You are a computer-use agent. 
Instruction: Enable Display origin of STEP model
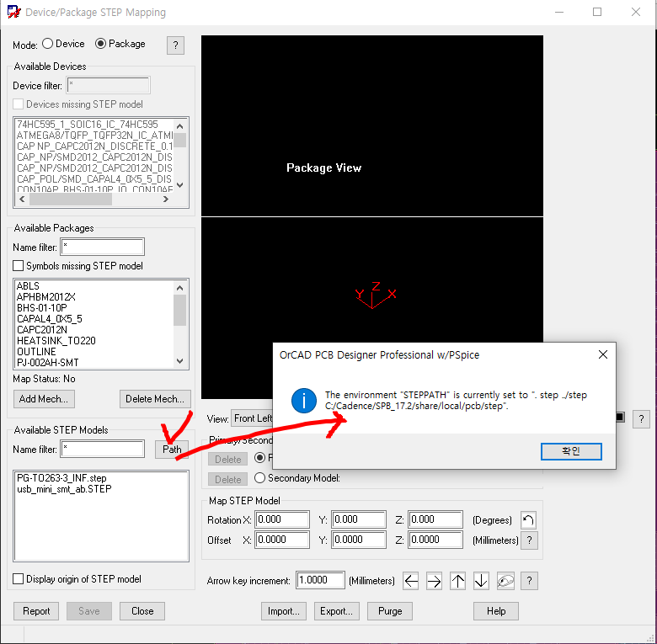(x=18, y=579)
